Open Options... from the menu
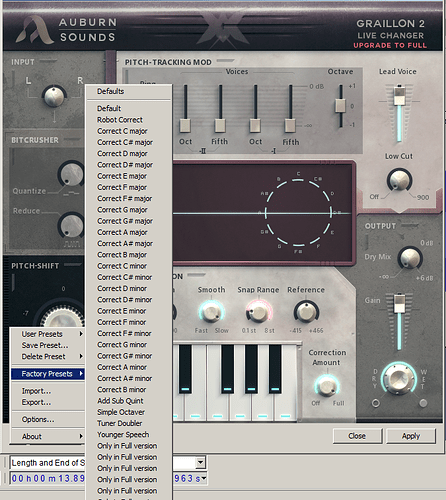Viewport: 446px width, 500px height. (x=48, y=419)
